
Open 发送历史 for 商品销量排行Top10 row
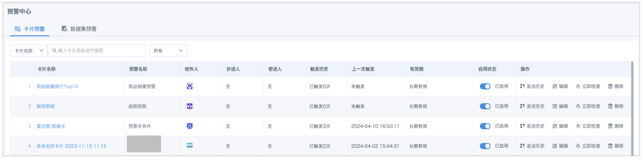pyautogui.click(x=532, y=86)
